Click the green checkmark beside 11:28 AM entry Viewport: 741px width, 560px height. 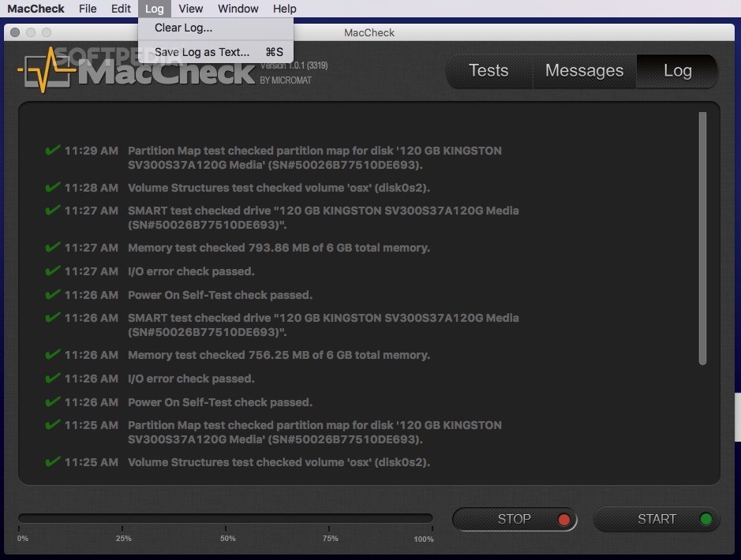[x=52, y=187]
